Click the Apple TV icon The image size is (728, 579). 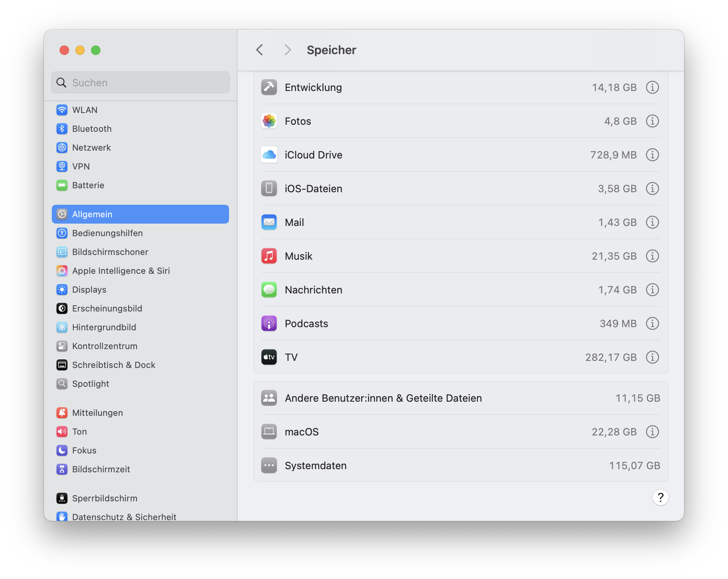(x=269, y=357)
